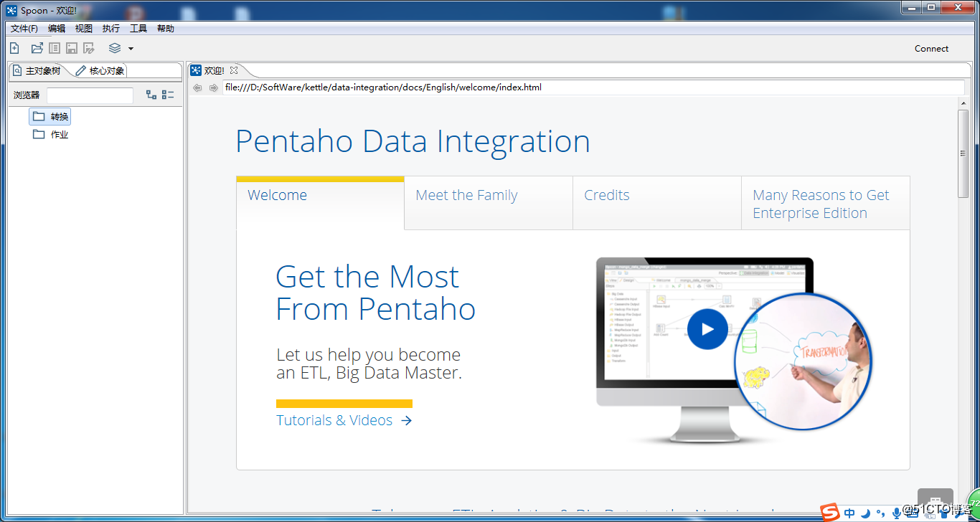
Task: Click the 浏览器 search input field
Action: coord(90,95)
